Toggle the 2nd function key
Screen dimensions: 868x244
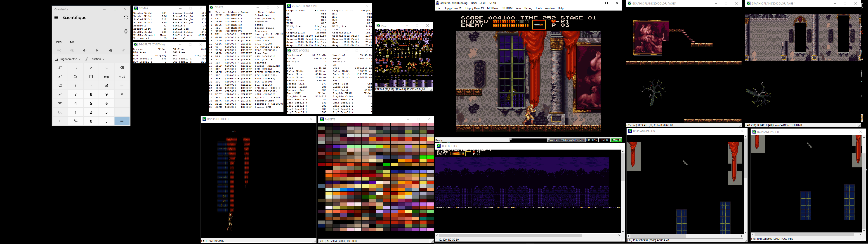coord(60,68)
